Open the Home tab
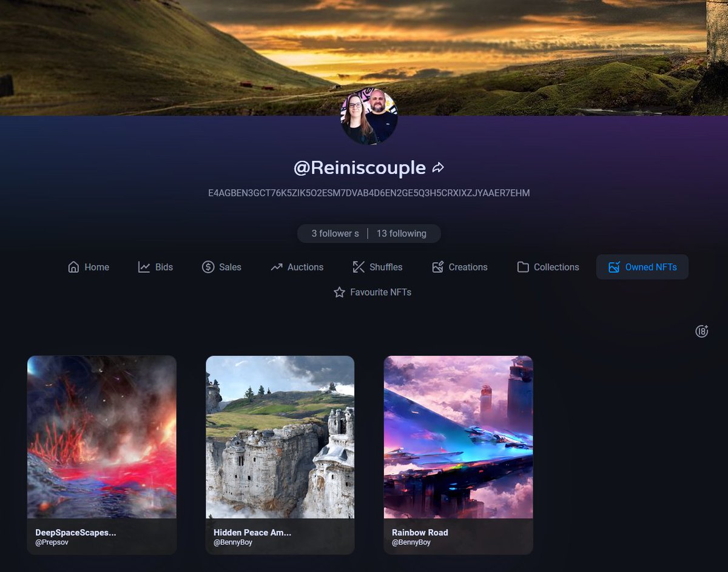This screenshot has width=728, height=572. coord(89,267)
